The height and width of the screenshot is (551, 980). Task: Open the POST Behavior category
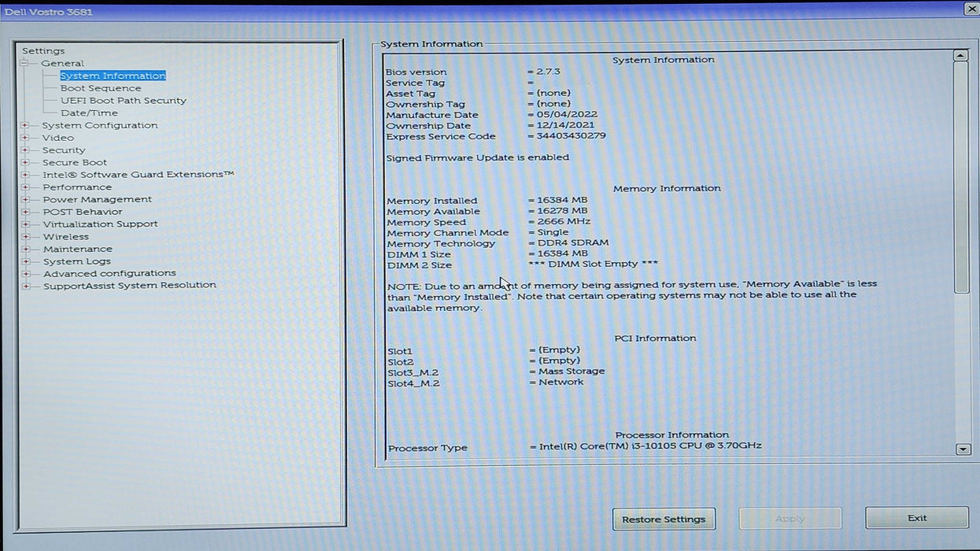(83, 212)
